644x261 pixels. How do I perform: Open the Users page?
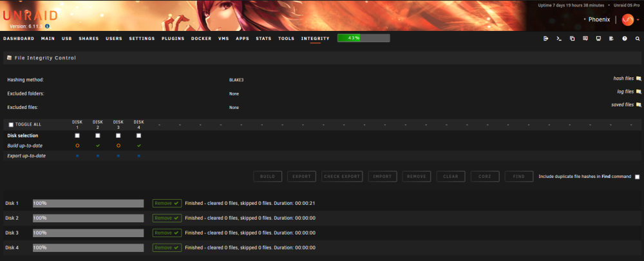(114, 38)
